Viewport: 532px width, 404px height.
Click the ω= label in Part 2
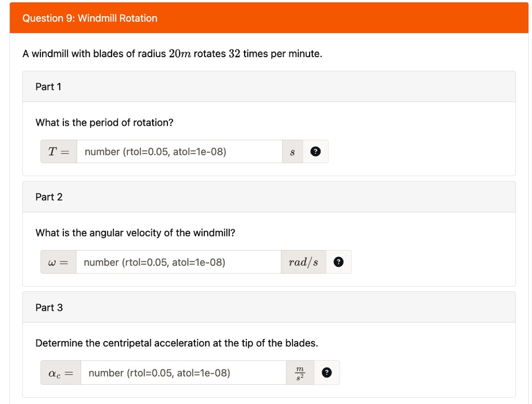[x=57, y=262]
